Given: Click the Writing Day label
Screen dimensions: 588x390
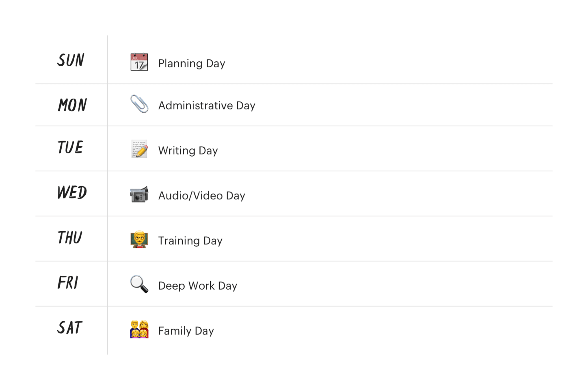Looking at the screenshot, I should 188,151.
